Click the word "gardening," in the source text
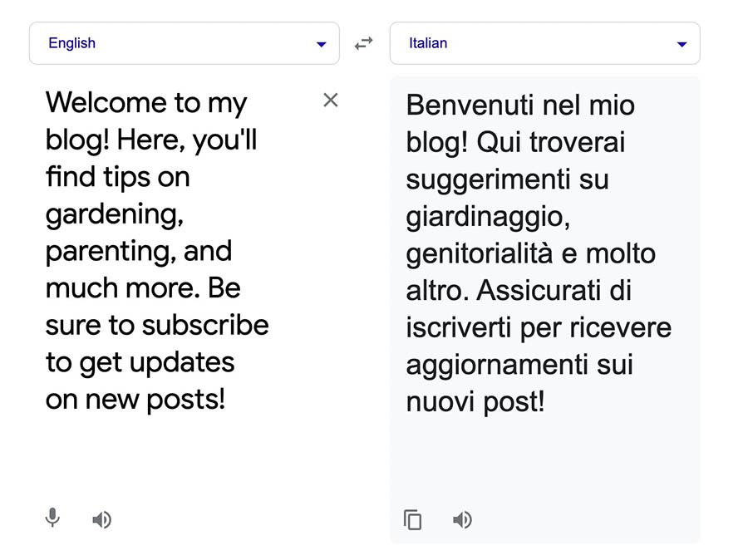 pyautogui.click(x=115, y=214)
